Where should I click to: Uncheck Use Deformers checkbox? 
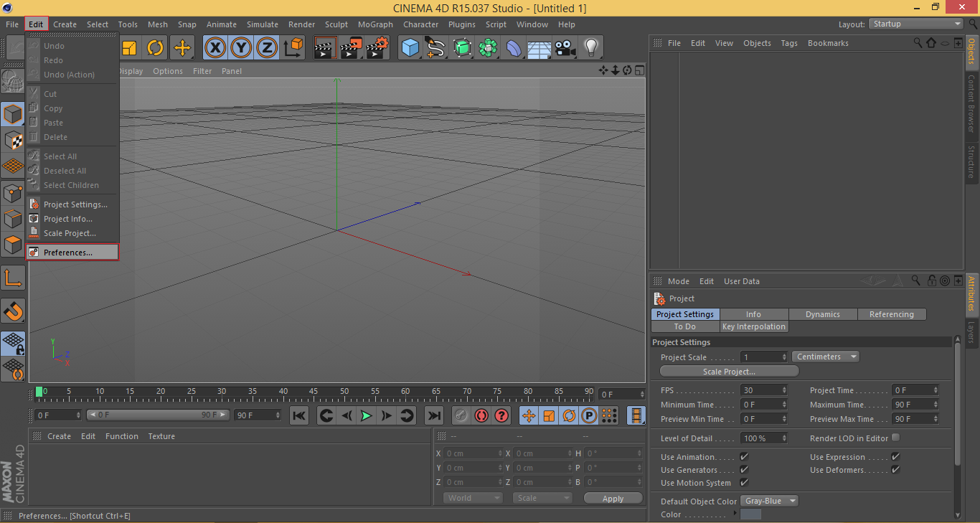pos(895,469)
